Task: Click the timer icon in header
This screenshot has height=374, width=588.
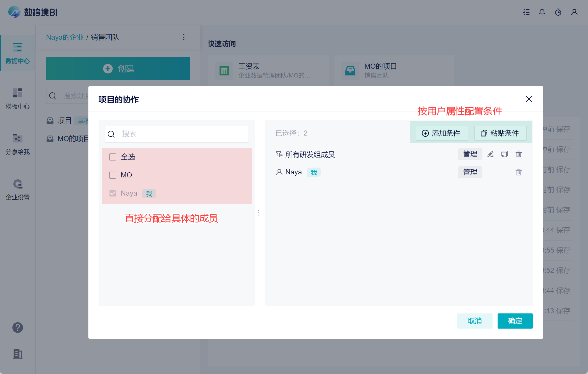Action: pyautogui.click(x=558, y=12)
